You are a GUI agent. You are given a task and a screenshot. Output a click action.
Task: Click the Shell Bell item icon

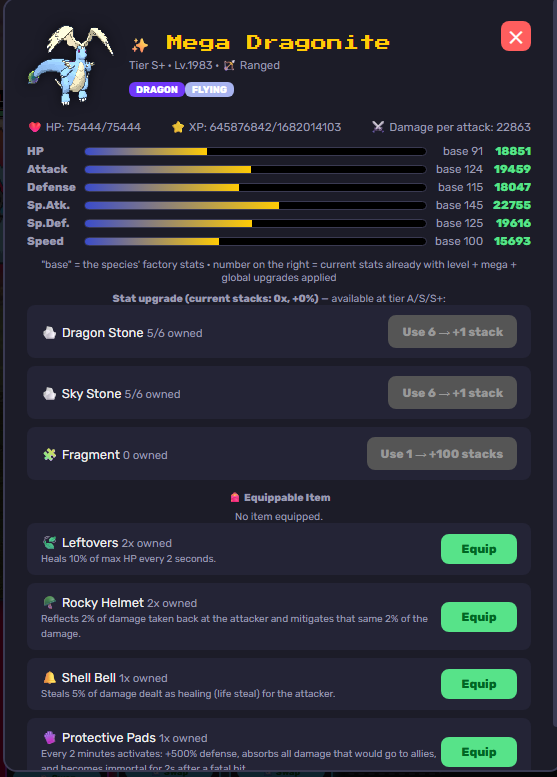pos(50,677)
